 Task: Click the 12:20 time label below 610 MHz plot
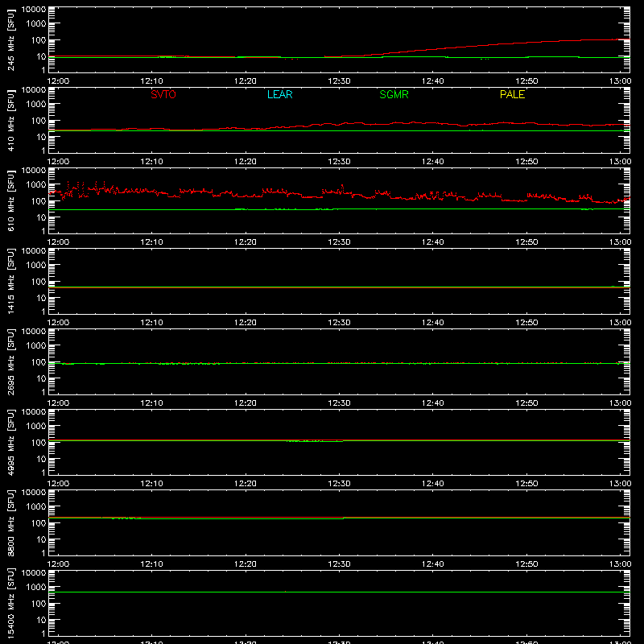point(246,242)
